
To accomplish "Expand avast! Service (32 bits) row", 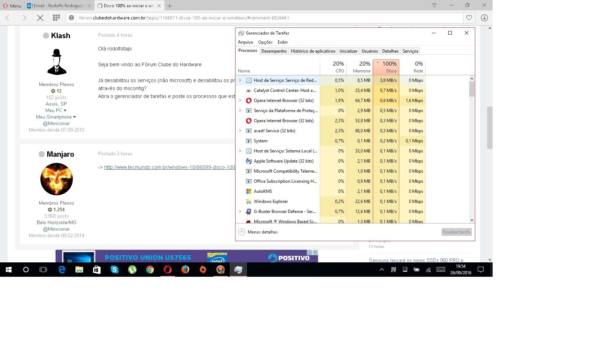I will point(240,131).
